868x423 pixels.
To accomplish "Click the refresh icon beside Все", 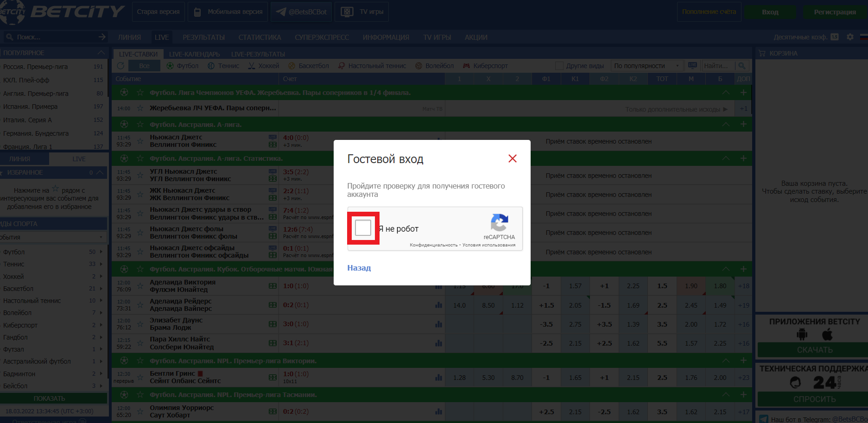I will (x=120, y=66).
